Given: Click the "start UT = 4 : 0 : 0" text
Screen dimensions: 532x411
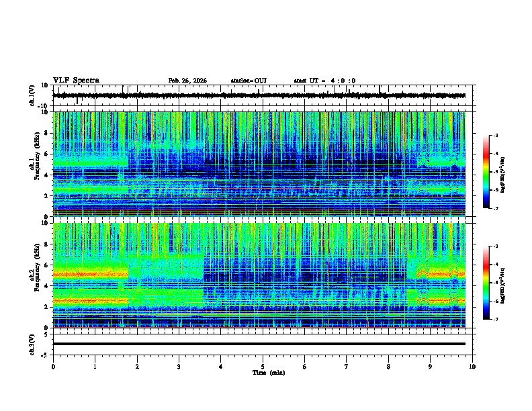Looking at the screenshot, I should coord(324,81).
